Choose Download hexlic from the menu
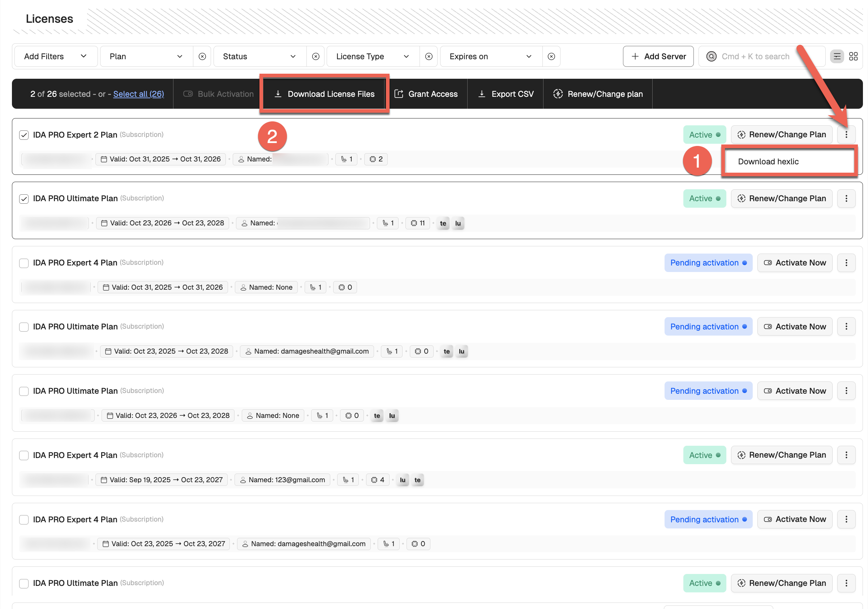The width and height of the screenshot is (868, 609). 768,161
